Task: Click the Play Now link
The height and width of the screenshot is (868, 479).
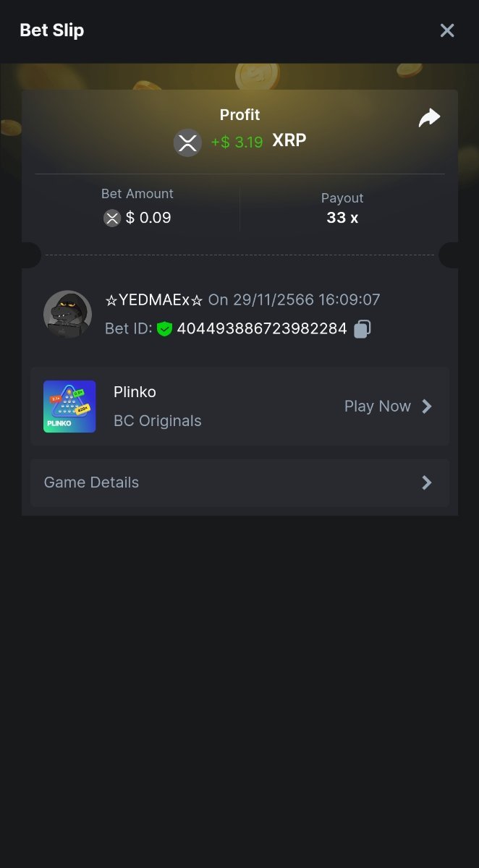Action: [377, 407]
